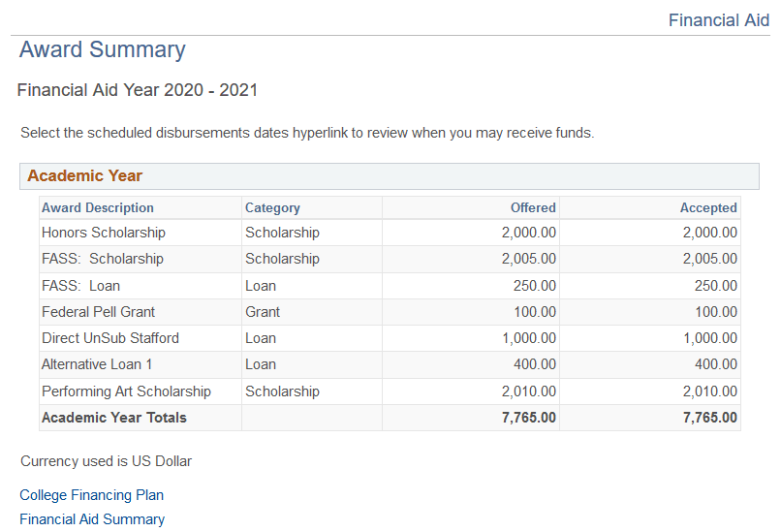This screenshot has height=532, width=781.
Task: Click the Award Summary page title
Action: [103, 50]
